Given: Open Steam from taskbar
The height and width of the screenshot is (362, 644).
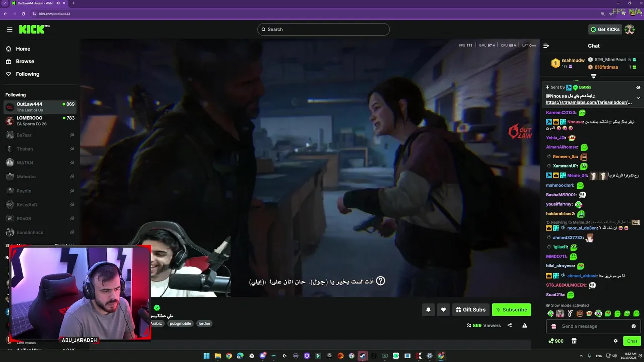Looking at the screenshot, I should 363,356.
